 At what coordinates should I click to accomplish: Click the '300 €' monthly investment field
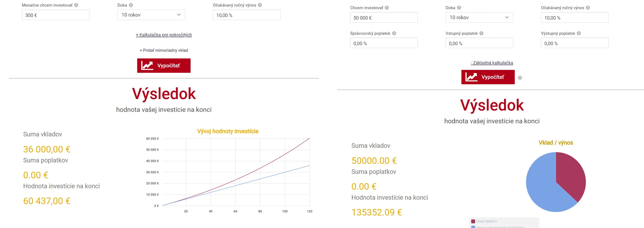pyautogui.click(x=56, y=15)
